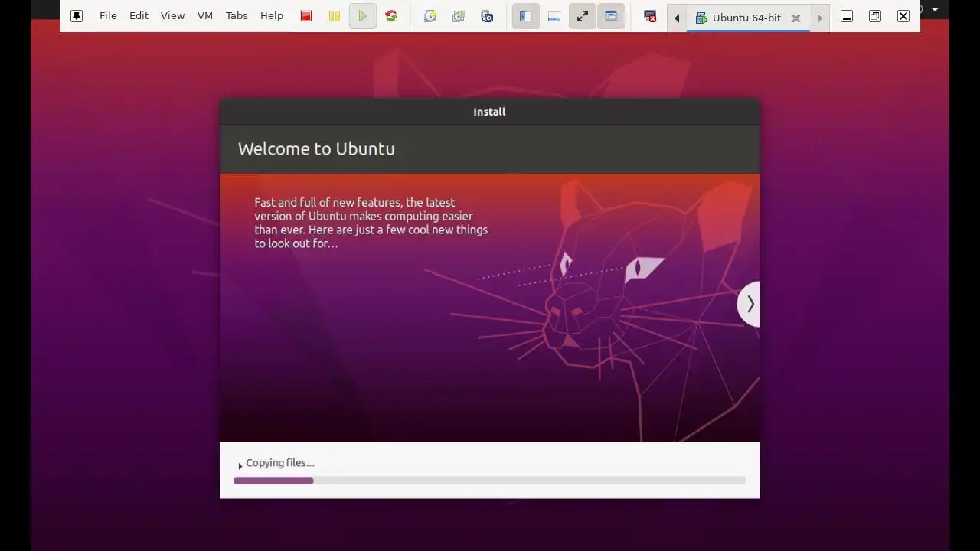Click the 'Copying files...' status text
The width and height of the screenshot is (980, 551).
(x=280, y=463)
